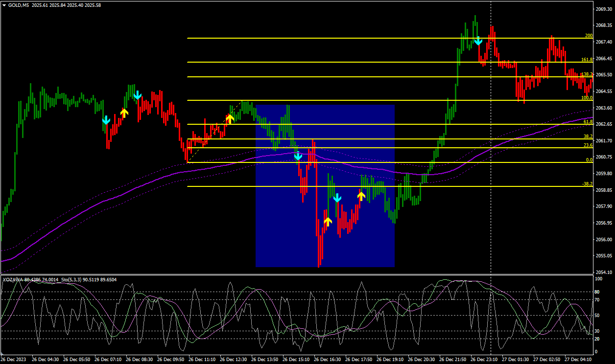Click the lowest yellow up arrow in blue rectangle
This screenshot has width=615, height=364.
[x=328, y=222]
